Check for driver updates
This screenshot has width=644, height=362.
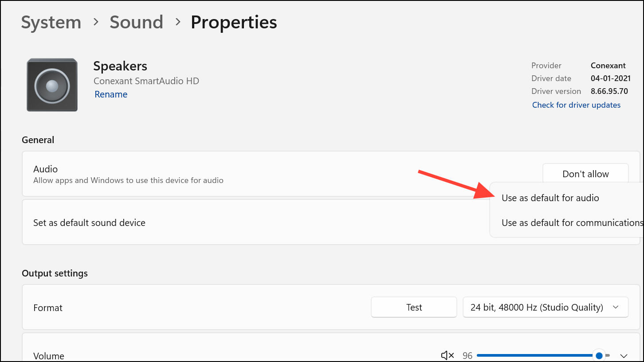pos(576,105)
